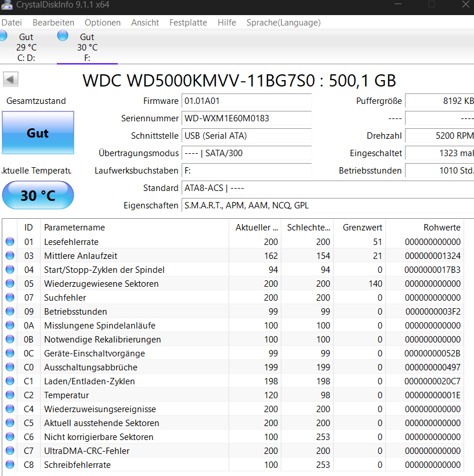Select the C: D: disk tab
The width and height of the screenshot is (474, 476).
coord(26,47)
